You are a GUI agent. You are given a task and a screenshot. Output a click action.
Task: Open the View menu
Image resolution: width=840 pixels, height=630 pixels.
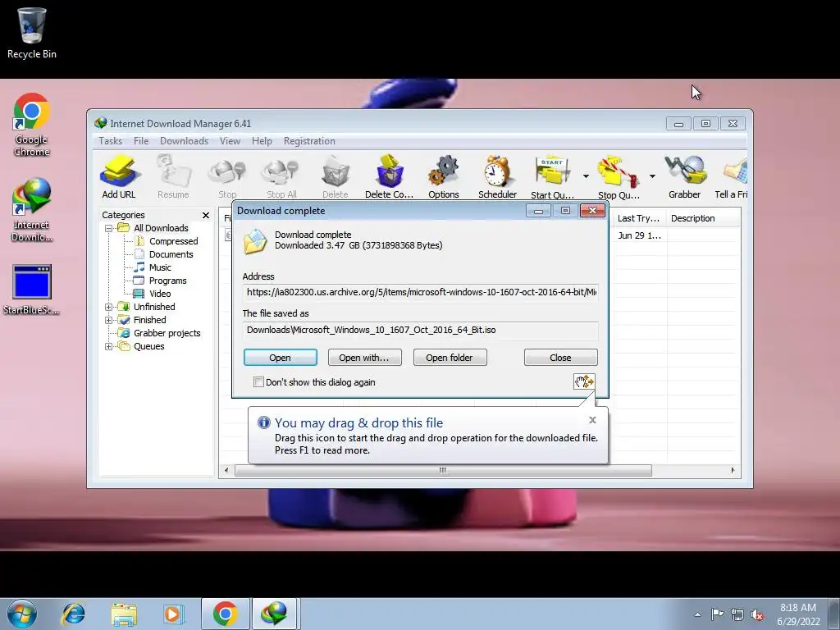[x=230, y=141]
